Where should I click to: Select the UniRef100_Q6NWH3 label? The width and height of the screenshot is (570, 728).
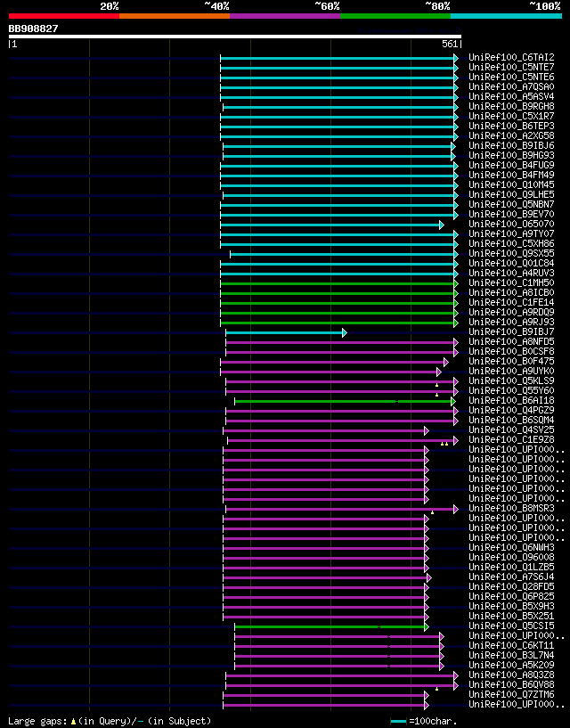(x=511, y=547)
